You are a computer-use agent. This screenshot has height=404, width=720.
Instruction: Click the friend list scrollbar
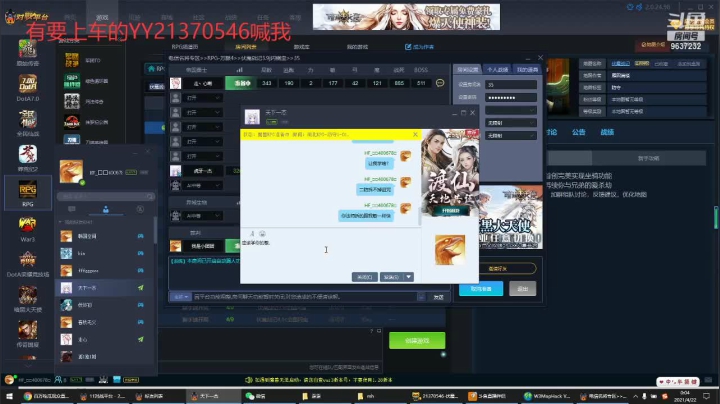(155, 230)
